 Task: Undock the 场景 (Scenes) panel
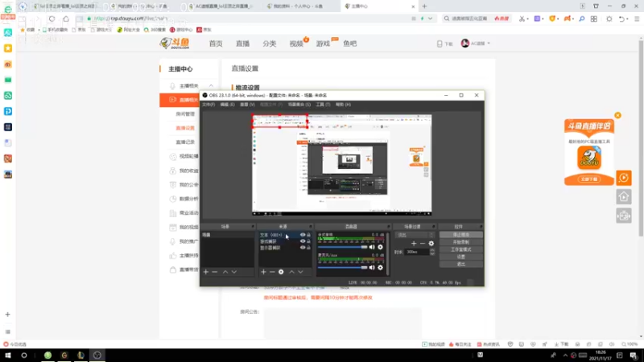tap(253, 227)
